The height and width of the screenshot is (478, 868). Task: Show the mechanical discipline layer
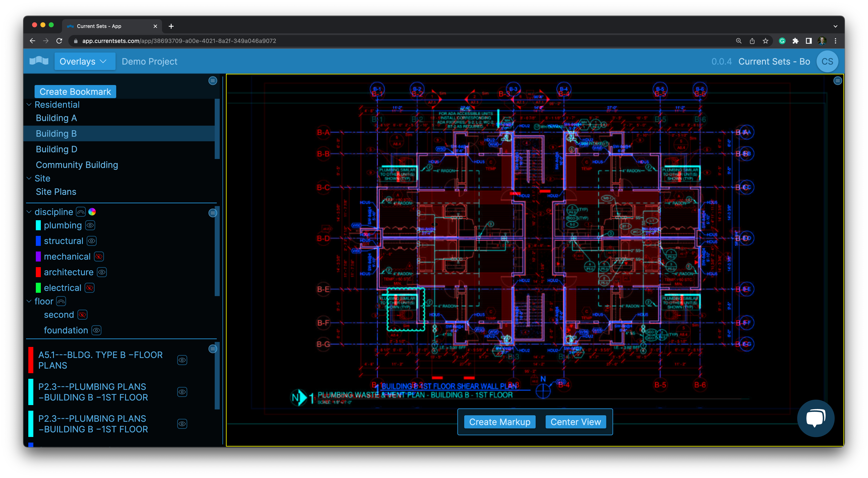99,257
